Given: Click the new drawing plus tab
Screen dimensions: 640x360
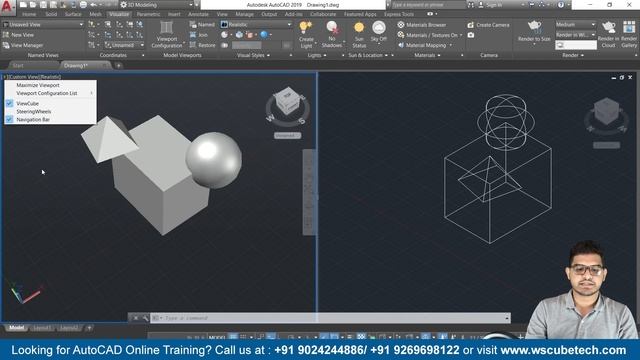Looking at the screenshot, I should (118, 65).
